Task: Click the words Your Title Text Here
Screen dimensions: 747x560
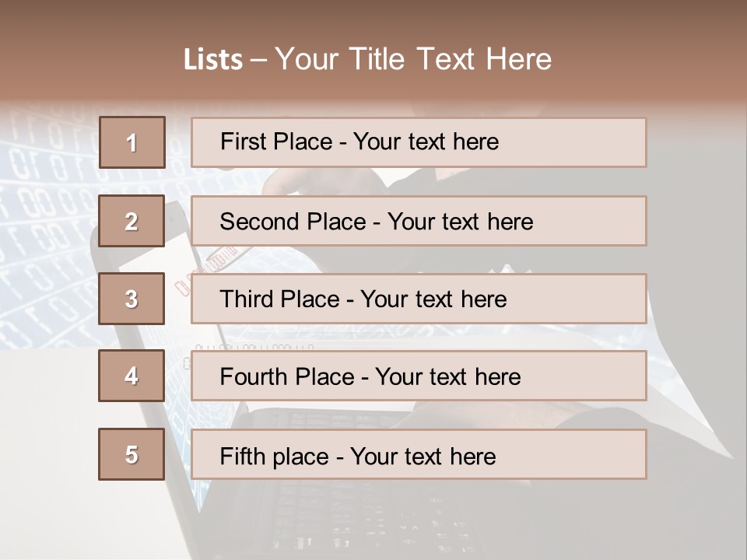Action: (x=413, y=59)
